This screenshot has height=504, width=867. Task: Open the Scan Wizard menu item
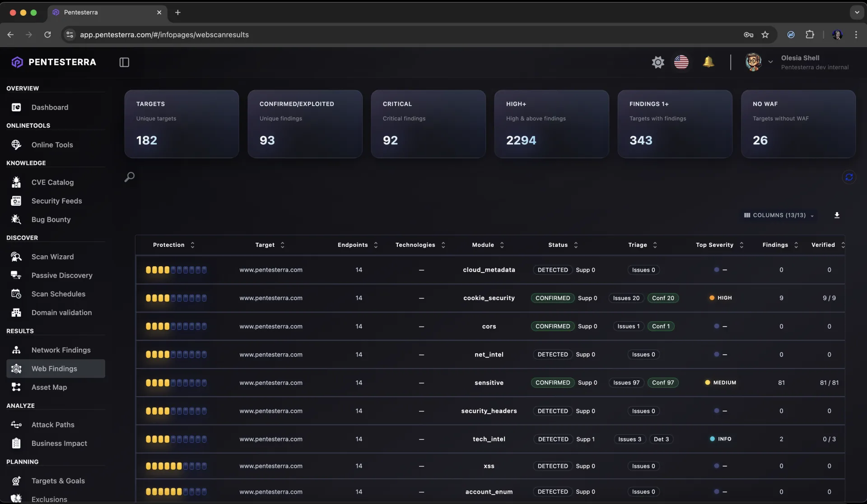(x=52, y=257)
